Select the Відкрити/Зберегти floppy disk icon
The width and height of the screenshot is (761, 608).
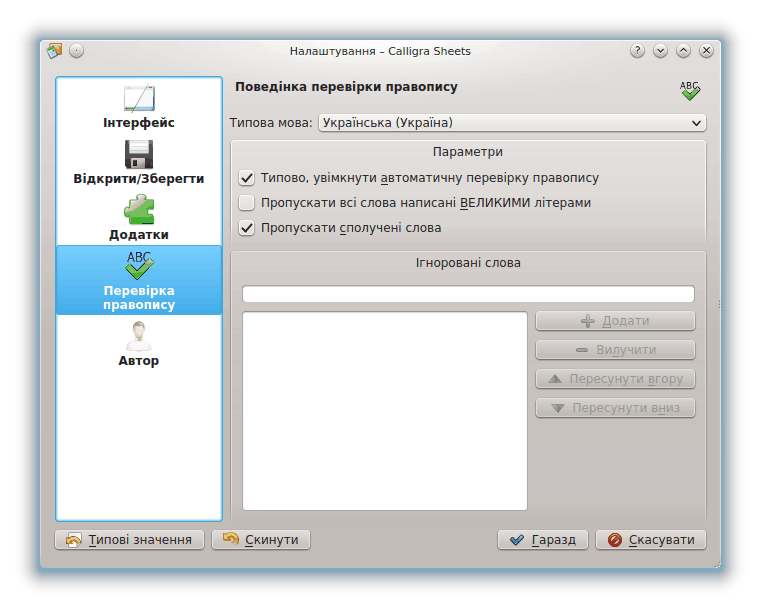click(139, 154)
